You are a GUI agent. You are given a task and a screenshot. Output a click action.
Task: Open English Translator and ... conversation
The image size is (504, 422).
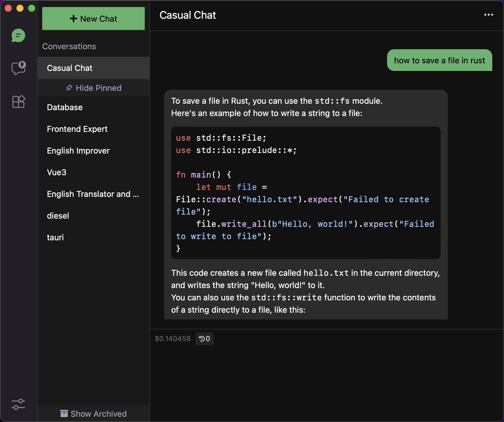click(93, 194)
